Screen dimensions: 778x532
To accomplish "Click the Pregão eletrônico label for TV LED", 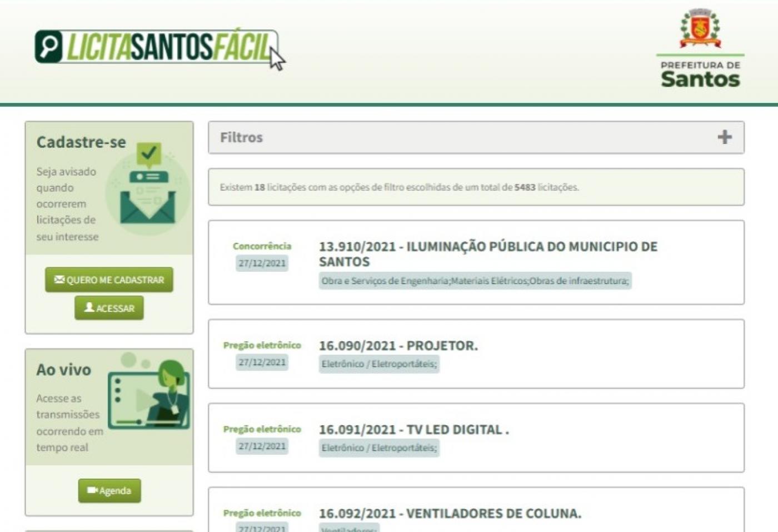I will click(262, 429).
